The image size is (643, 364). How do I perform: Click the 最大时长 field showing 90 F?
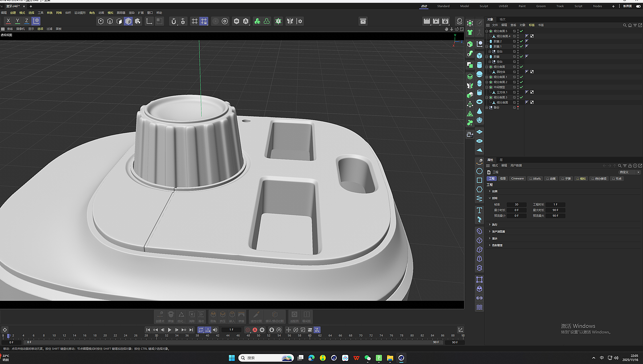pyautogui.click(x=555, y=210)
